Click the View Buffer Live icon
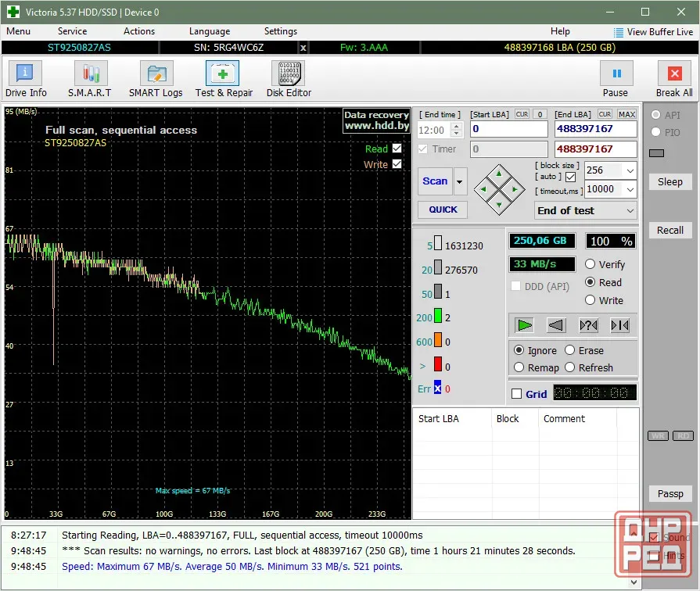 tap(619, 32)
